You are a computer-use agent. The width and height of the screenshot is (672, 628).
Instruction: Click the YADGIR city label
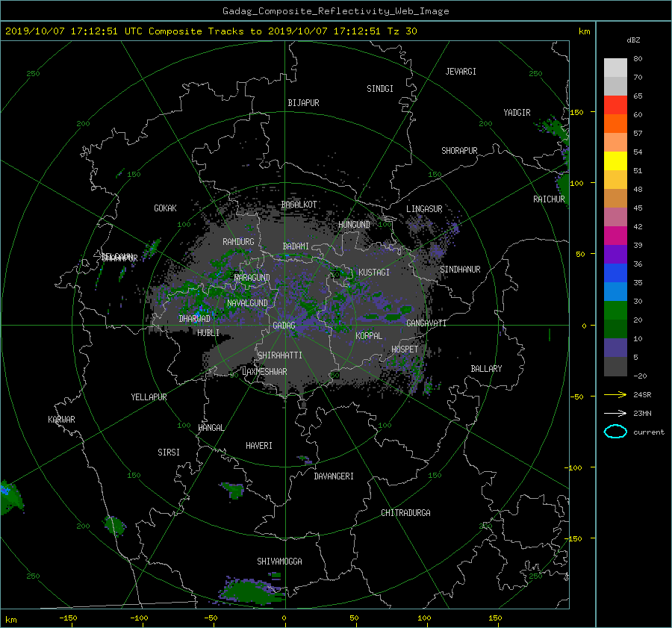[517, 113]
